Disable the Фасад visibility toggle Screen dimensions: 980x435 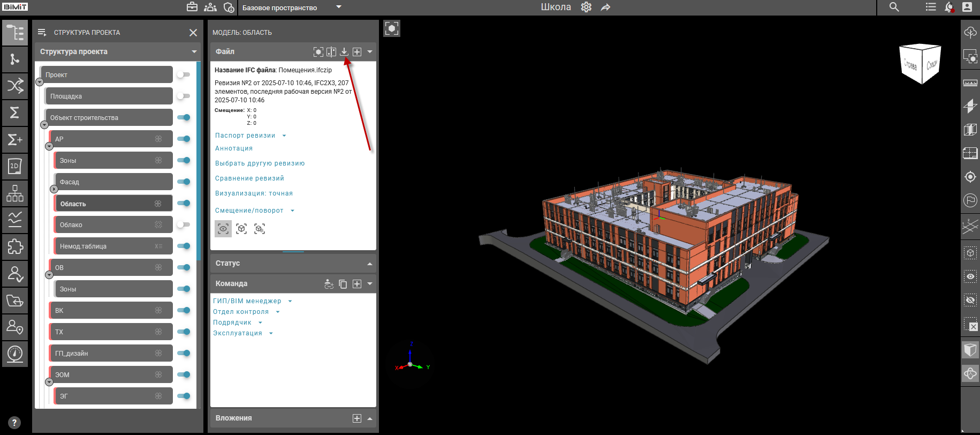tap(184, 182)
